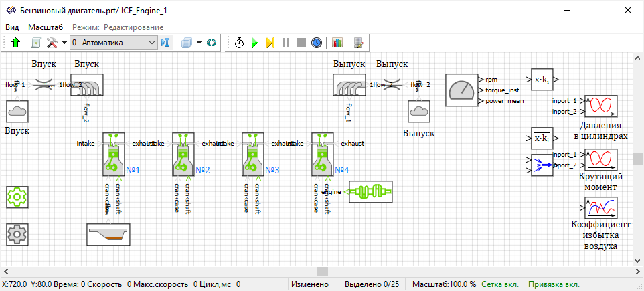Click the yellow step-forward simulation icon
Image resolution: width=644 pixels, height=291 pixels.
point(270,43)
